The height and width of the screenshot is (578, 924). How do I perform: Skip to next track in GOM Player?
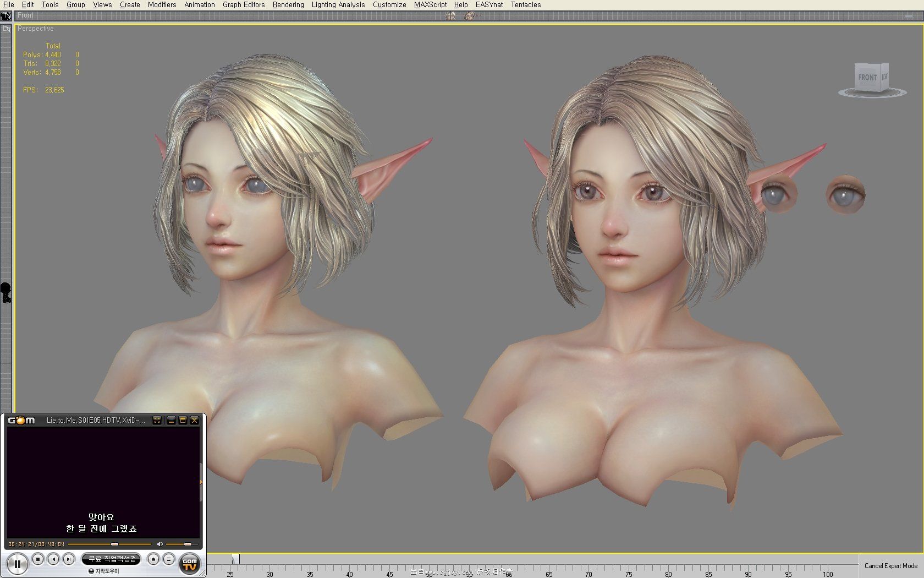[69, 559]
